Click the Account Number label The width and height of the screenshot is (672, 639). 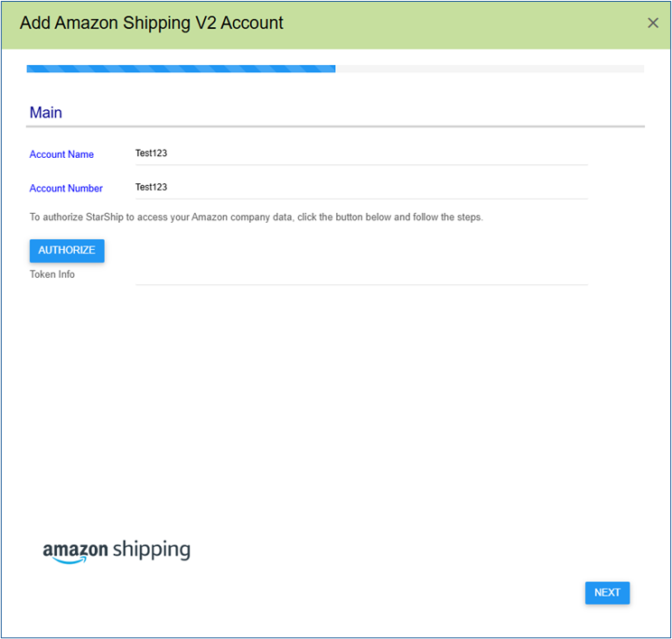coord(66,189)
